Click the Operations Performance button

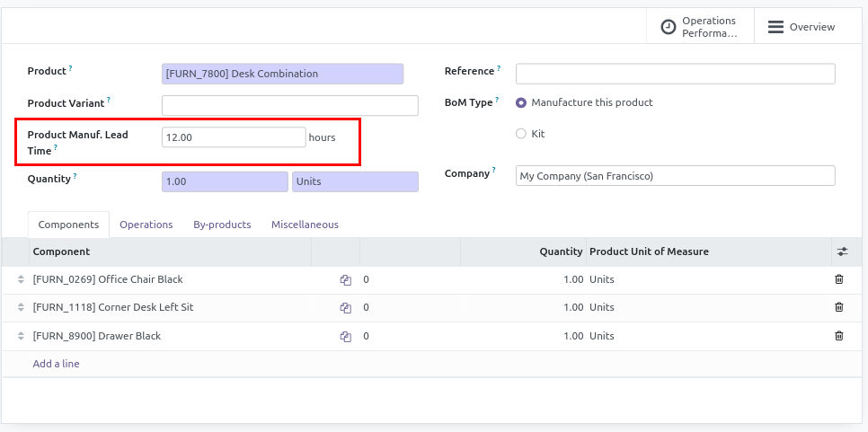point(700,27)
